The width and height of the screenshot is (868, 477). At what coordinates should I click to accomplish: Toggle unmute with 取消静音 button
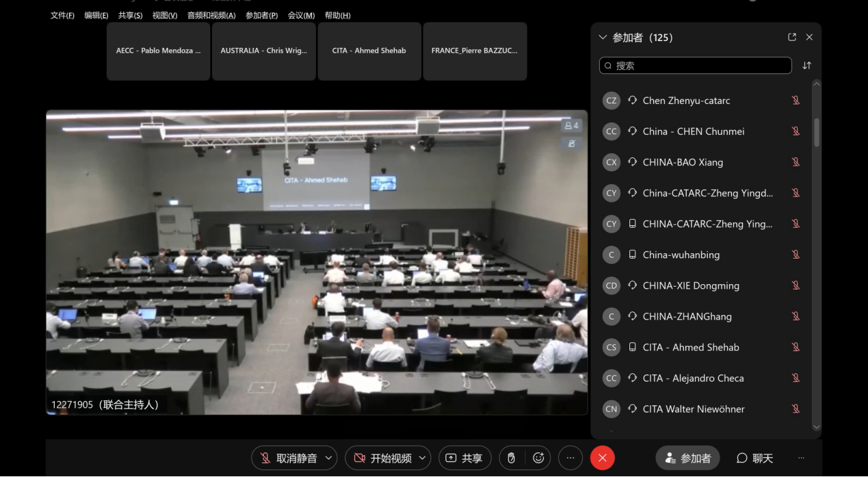(288, 458)
